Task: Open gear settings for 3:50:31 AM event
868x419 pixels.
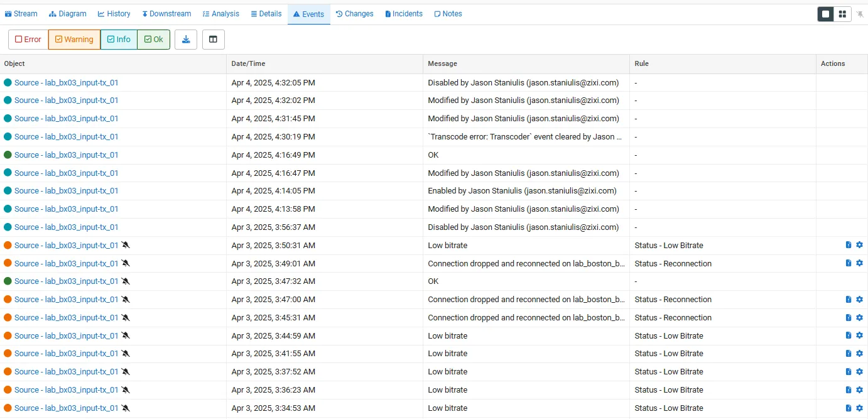Action: point(859,246)
